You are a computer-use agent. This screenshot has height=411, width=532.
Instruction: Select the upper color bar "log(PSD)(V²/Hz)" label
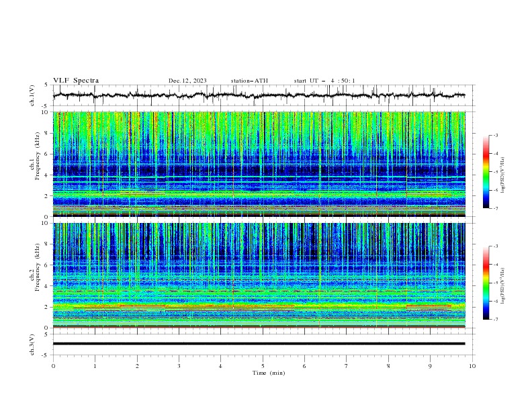point(503,175)
